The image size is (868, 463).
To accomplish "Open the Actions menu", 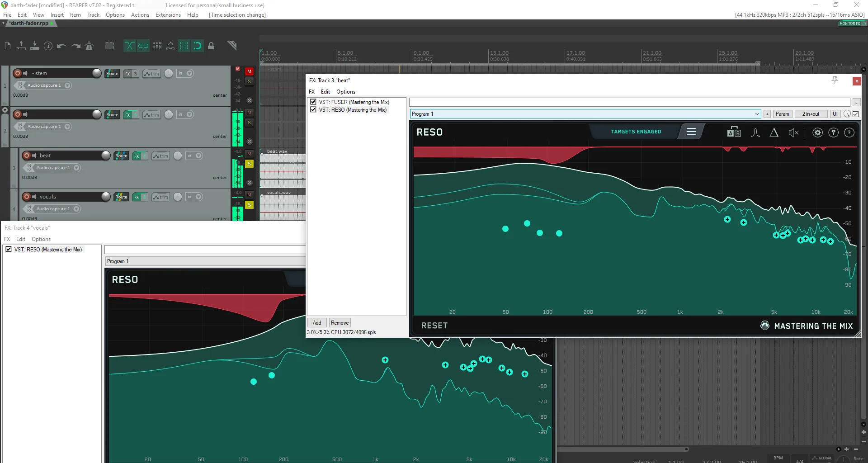I will [x=140, y=15].
